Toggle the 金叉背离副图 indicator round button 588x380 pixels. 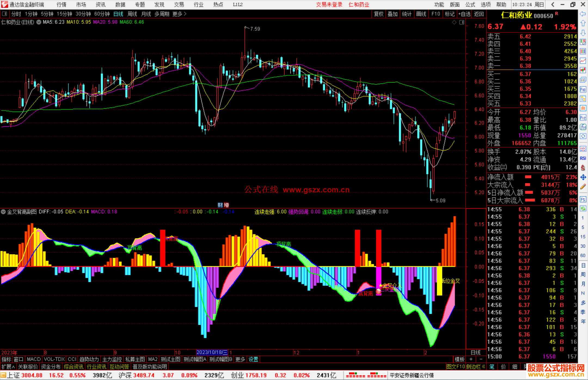coord(3,212)
